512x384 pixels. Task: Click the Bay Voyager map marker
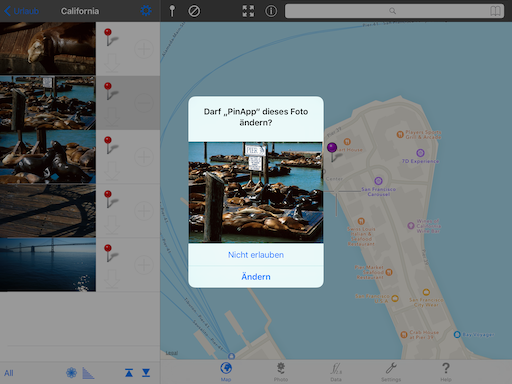[457, 334]
